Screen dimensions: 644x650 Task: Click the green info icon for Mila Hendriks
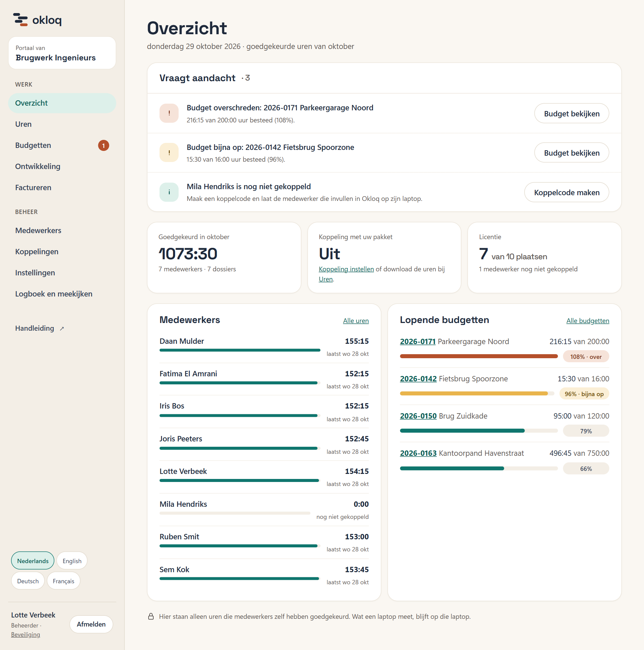tap(169, 192)
